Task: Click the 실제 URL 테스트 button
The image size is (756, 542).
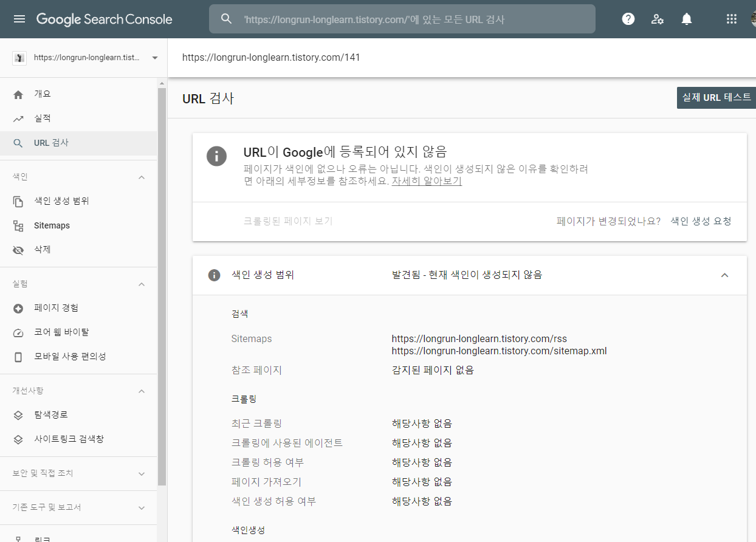Action: tap(716, 97)
